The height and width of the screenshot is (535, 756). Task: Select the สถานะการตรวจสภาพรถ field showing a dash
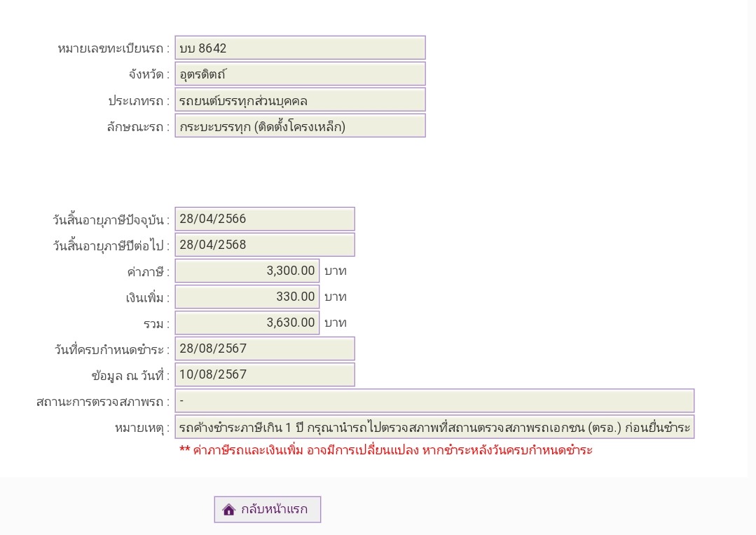[434, 401]
